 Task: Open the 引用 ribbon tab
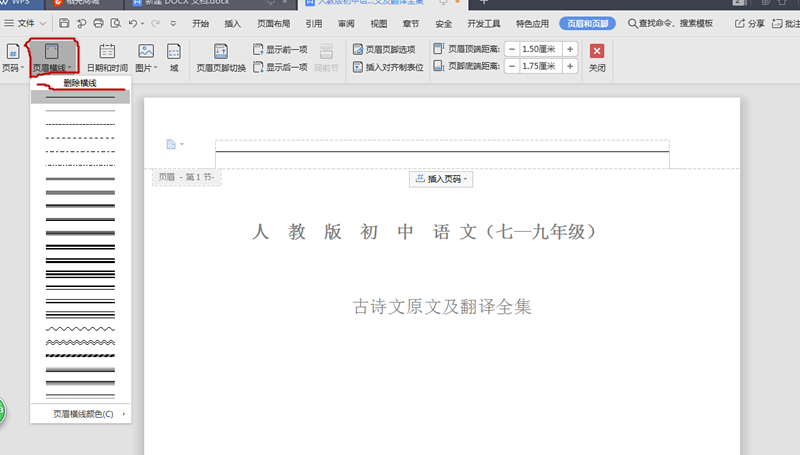coord(314,23)
